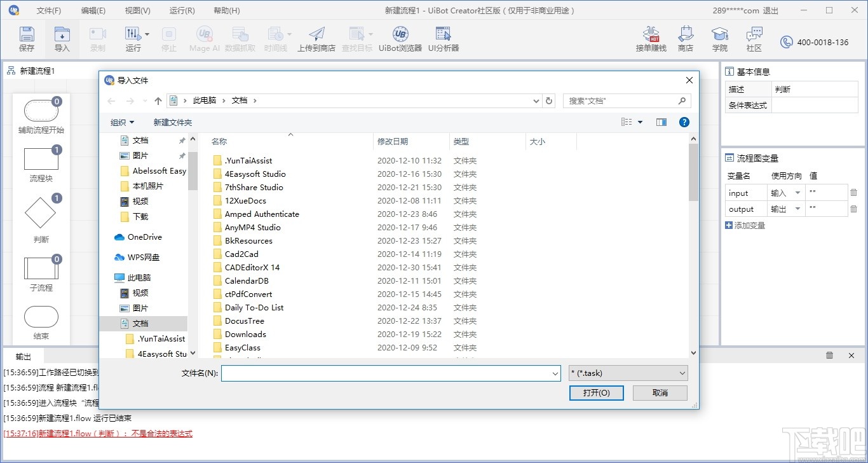Viewport: 868px width, 463px height.
Task: Open the 文件(F) menu
Action: tap(49, 11)
